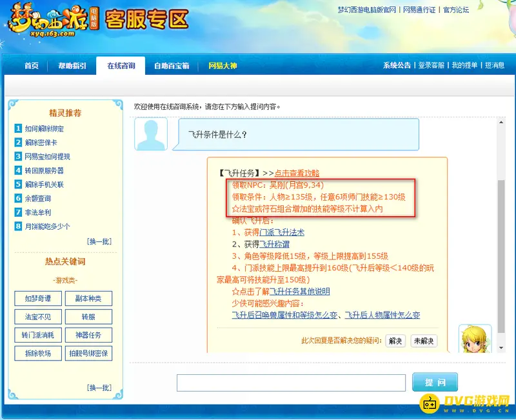The width and height of the screenshot is (516, 420).
Task: Click the number 5 badge beside 解除手机关联
Action: 18,184
